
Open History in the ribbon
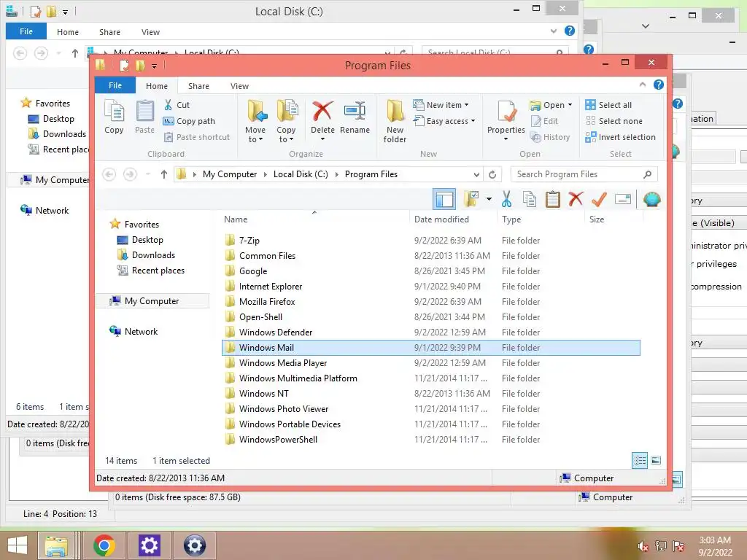coord(550,137)
